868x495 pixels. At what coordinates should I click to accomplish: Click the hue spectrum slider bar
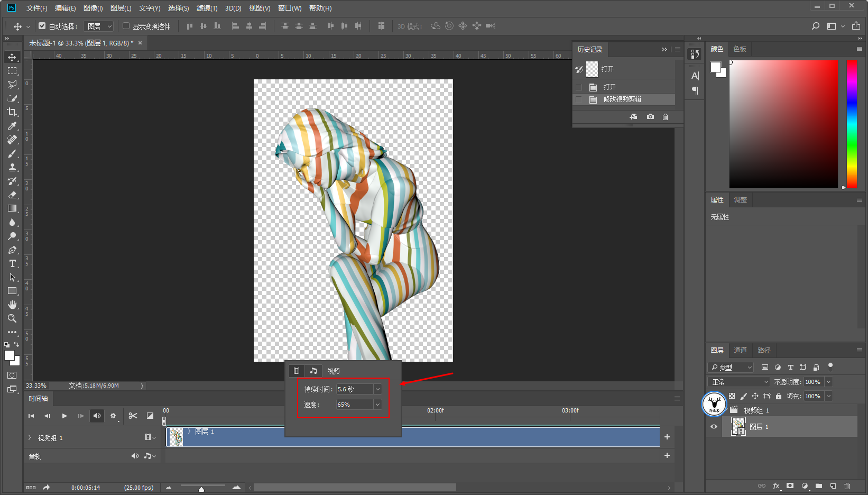(x=851, y=124)
